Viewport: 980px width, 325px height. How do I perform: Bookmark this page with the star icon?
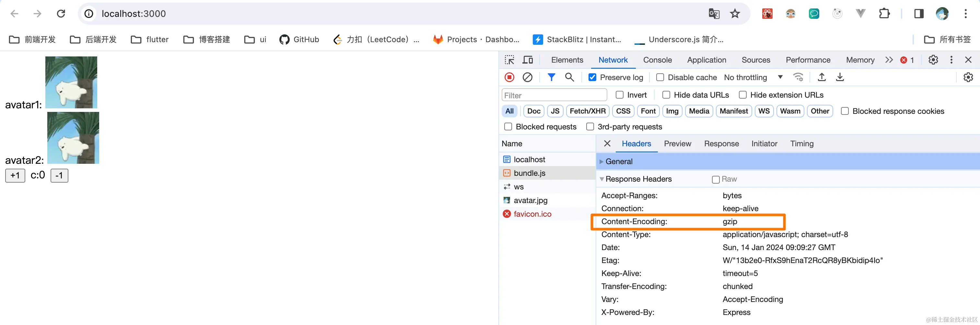click(x=735, y=14)
